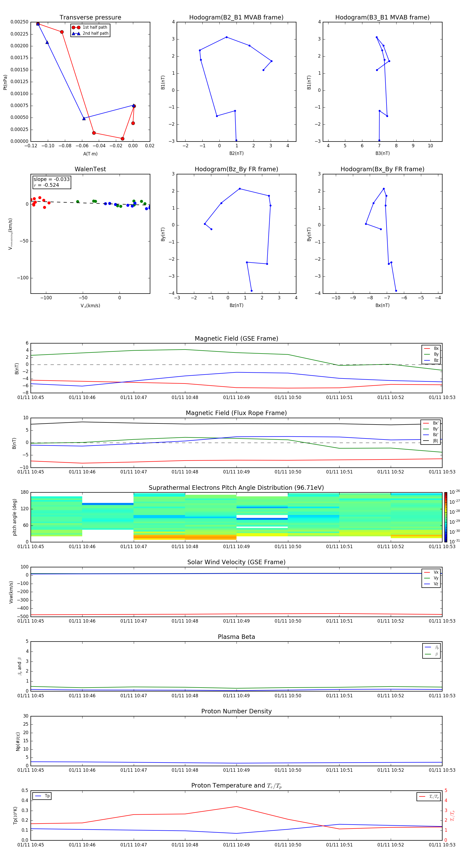Click 'Bx' legend entry in GSE magnetic field plot
This screenshot has height=868, width=473.
[431, 349]
